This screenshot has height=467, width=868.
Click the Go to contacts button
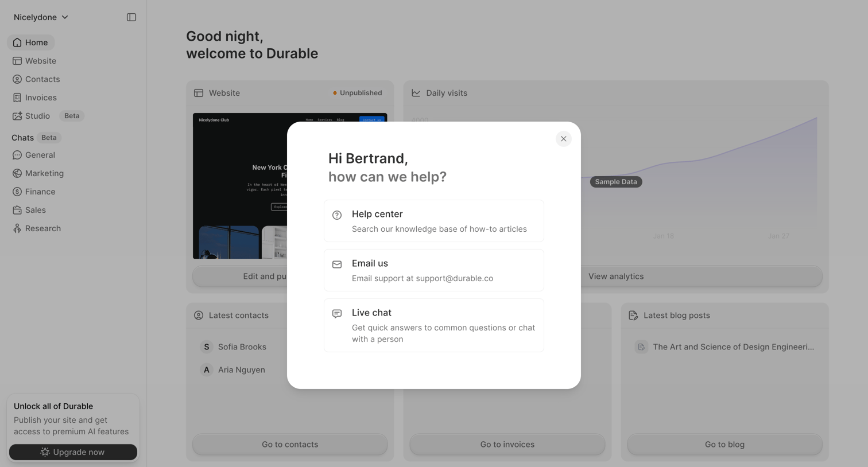pos(290,444)
